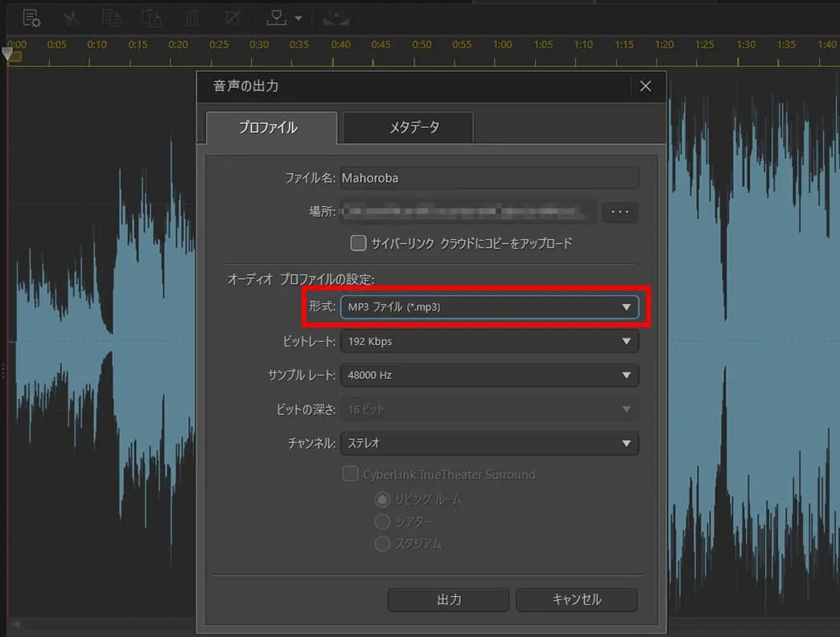Choose the シアター surround option

pyautogui.click(x=382, y=521)
